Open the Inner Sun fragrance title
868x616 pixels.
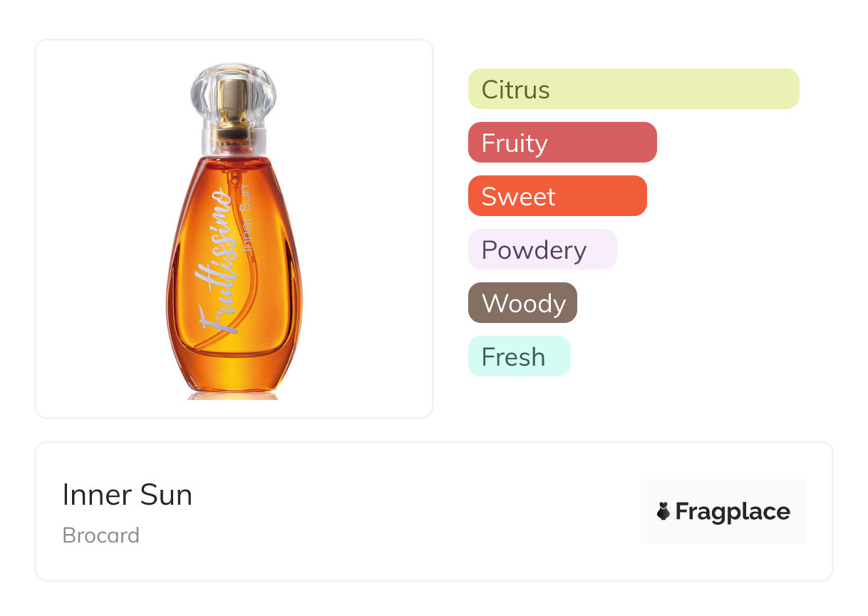(x=127, y=495)
